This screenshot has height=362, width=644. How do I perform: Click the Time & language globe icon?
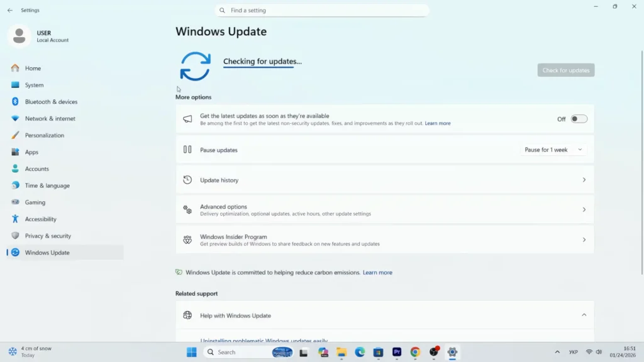[x=15, y=185]
